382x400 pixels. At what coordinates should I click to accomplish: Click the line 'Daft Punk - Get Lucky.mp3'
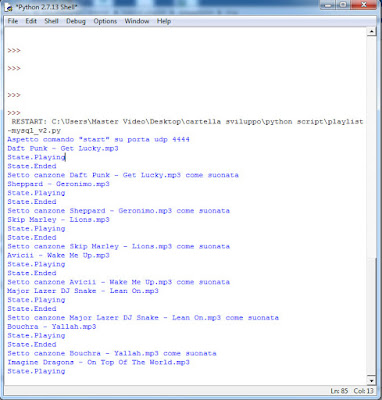click(63, 148)
